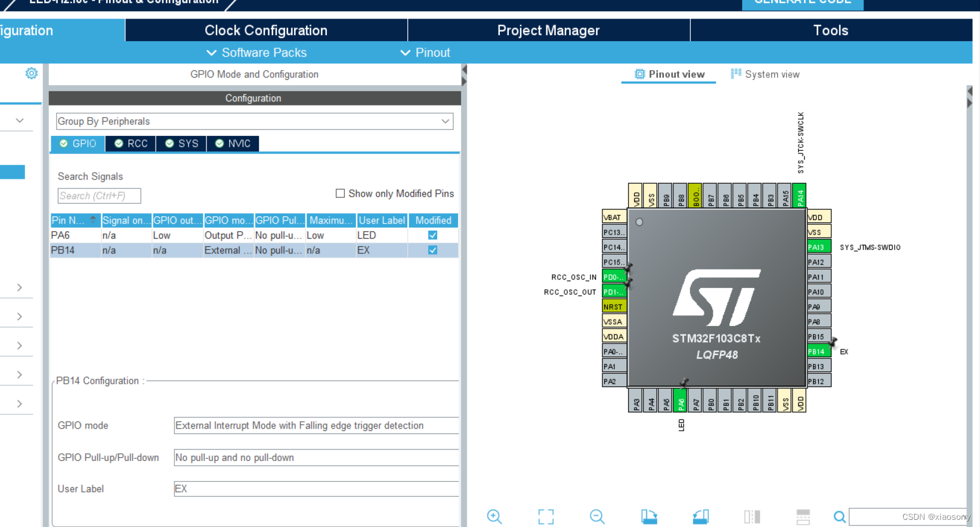Zoom in on the pinout view
Viewport: 980px width, 527px height.
(x=494, y=517)
